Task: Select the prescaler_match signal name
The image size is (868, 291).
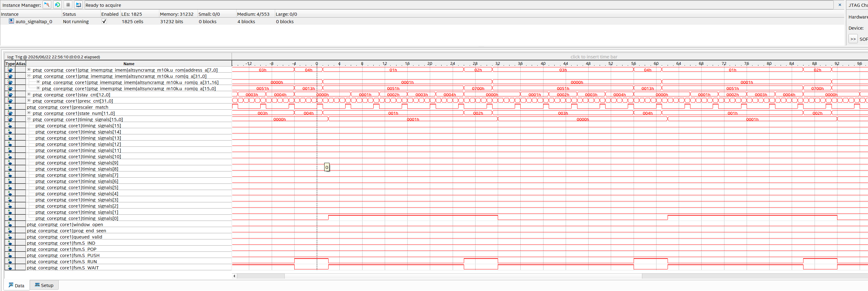Action: 67,107
